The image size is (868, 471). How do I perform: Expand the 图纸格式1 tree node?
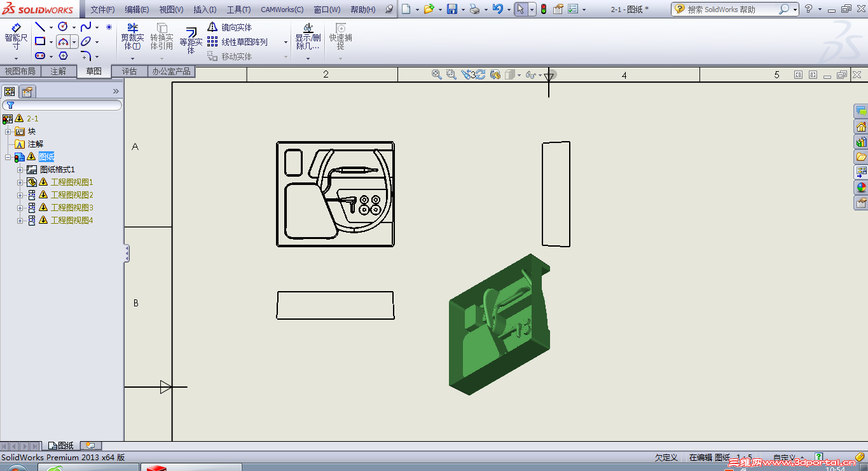20,170
